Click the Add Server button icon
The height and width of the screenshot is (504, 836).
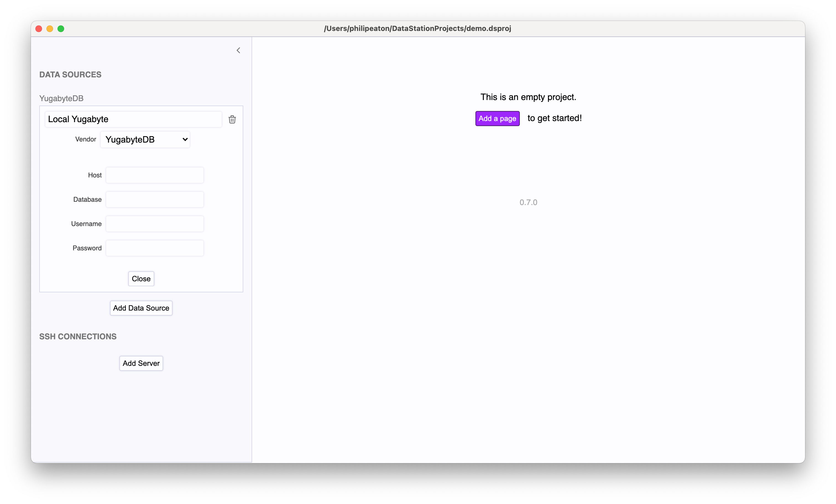pos(141,363)
